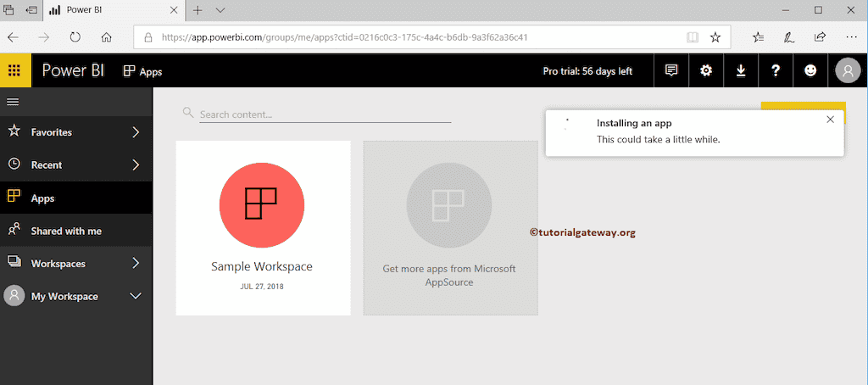Go to the browser Home page icon
Viewport: 868px width, 385px height.
(107, 37)
